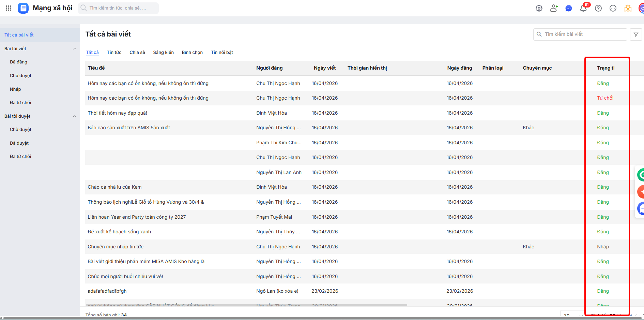Viewport: 644px width, 320px height.
Task: Click the filter funnel icon
Action: (636, 34)
